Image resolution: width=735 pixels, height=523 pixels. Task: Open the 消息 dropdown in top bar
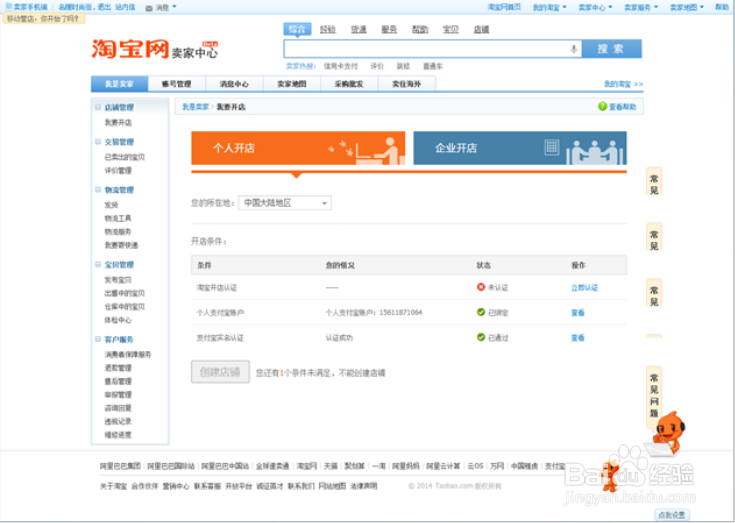click(x=166, y=7)
